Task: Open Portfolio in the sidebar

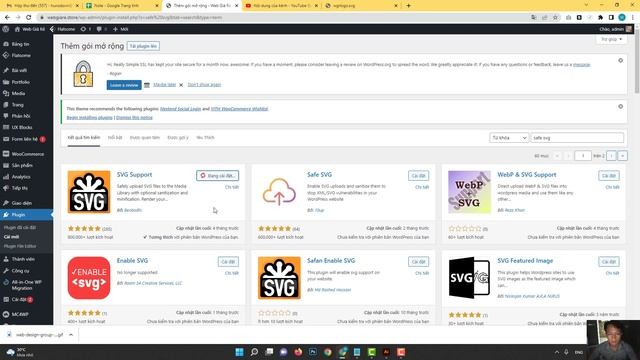Action: (x=20, y=82)
